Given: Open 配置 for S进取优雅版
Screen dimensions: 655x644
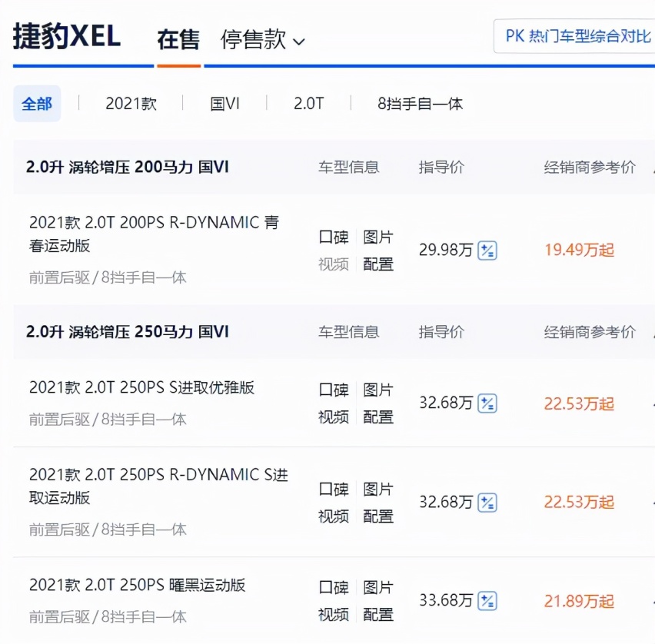Looking at the screenshot, I should click(x=378, y=417).
